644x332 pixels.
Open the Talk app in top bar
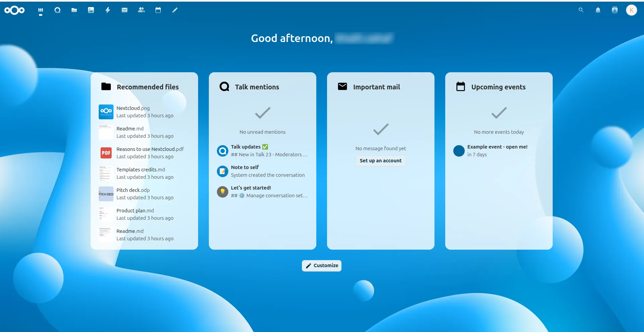click(x=57, y=10)
